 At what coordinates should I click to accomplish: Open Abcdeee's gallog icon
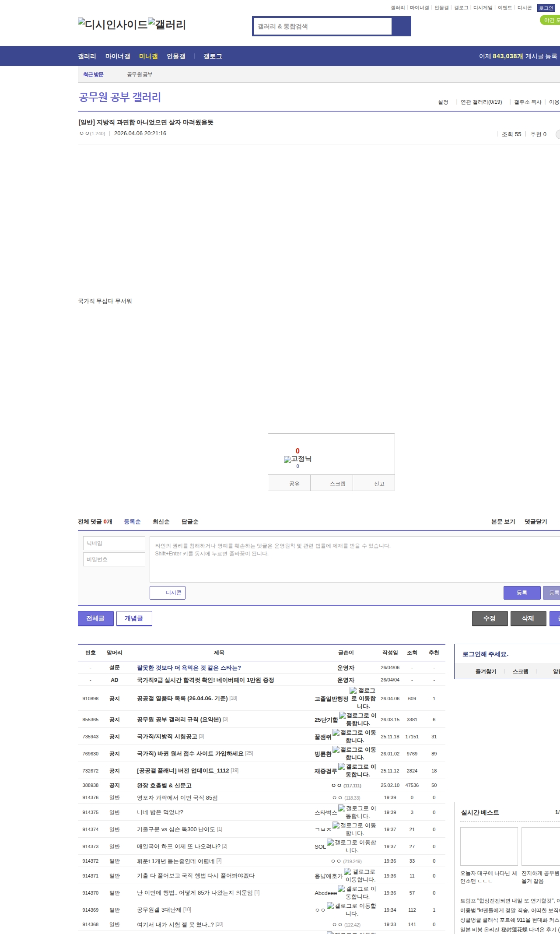coord(341,889)
